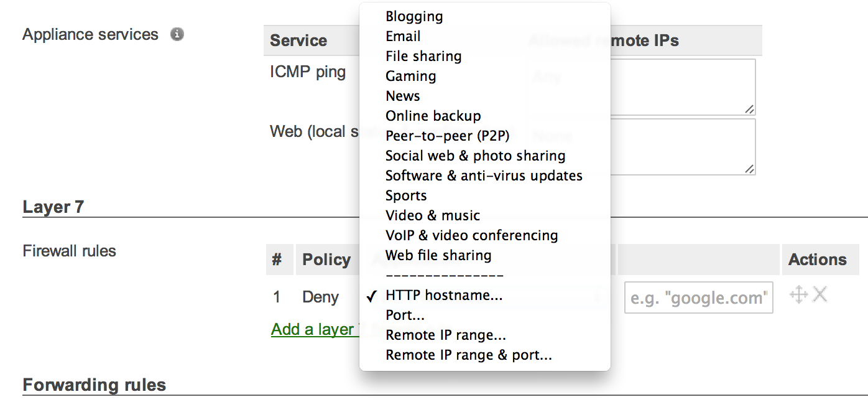Pick Software & anti-virus updates
The width and height of the screenshot is (868, 412).
pyautogui.click(x=484, y=176)
